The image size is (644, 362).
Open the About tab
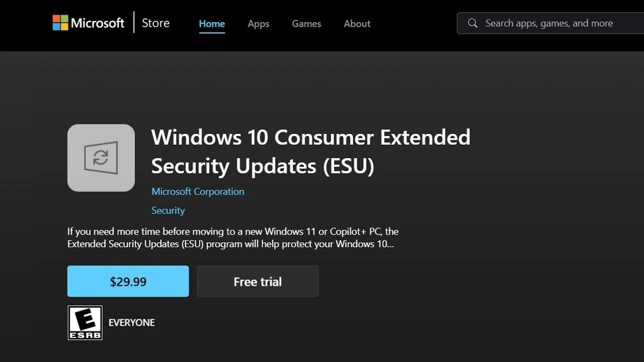357,24
